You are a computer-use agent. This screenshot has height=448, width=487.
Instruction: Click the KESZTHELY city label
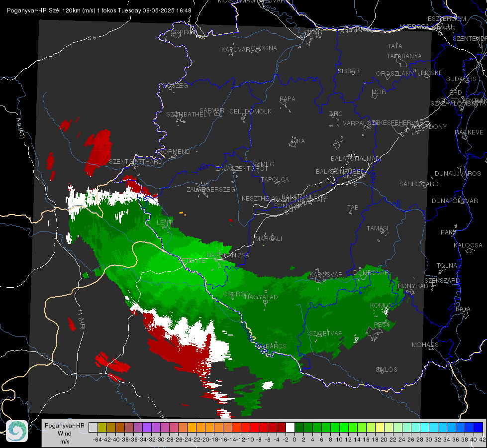click(258, 198)
